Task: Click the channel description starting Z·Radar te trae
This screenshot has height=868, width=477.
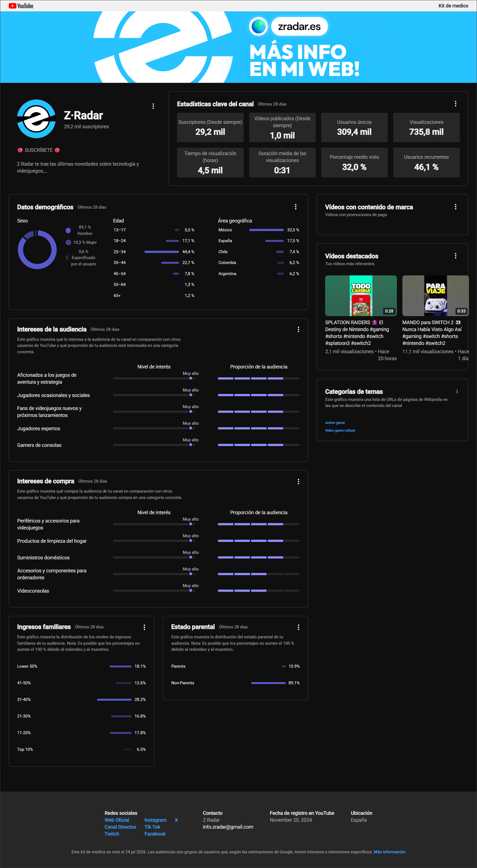Action: 78,167
